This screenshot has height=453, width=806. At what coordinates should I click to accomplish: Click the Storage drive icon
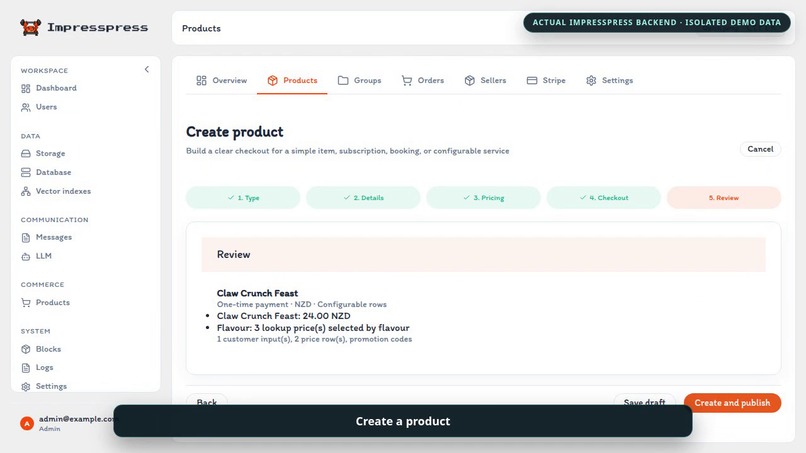(x=26, y=153)
